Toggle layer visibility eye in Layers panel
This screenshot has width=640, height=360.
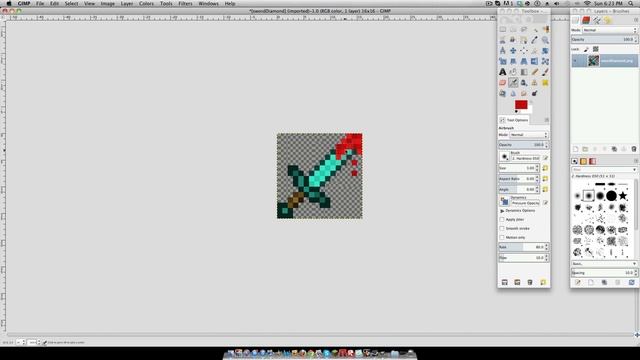[576, 61]
